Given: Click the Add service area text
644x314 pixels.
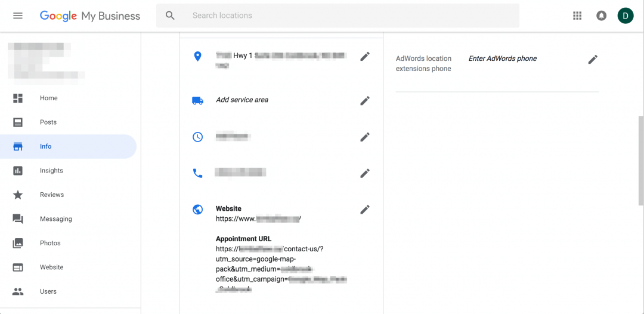Looking at the screenshot, I should coord(242,100).
